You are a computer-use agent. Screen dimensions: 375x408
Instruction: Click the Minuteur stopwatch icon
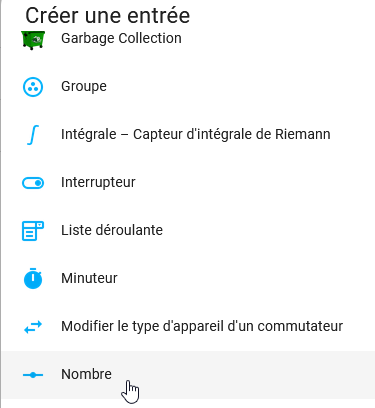[33, 278]
